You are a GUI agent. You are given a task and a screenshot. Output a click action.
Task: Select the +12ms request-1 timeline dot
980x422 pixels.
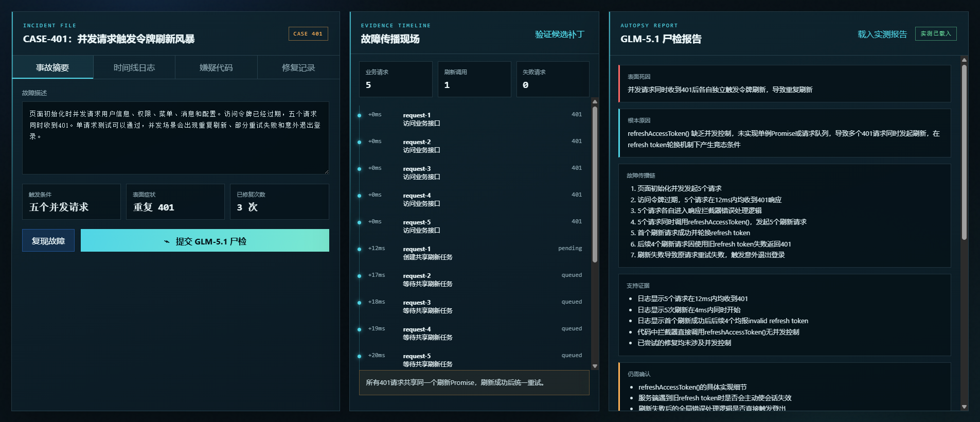click(x=359, y=249)
